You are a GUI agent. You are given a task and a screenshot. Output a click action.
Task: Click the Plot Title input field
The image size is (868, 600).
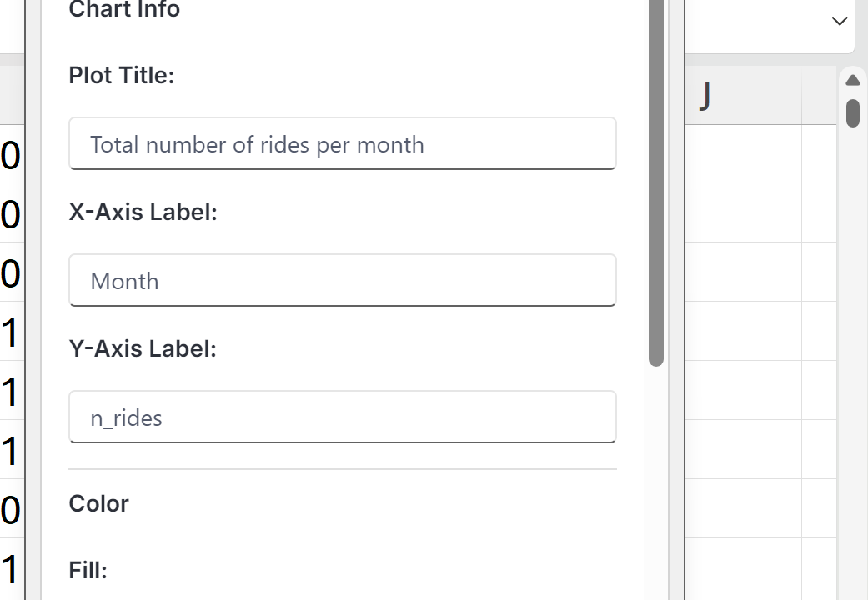[x=342, y=144]
